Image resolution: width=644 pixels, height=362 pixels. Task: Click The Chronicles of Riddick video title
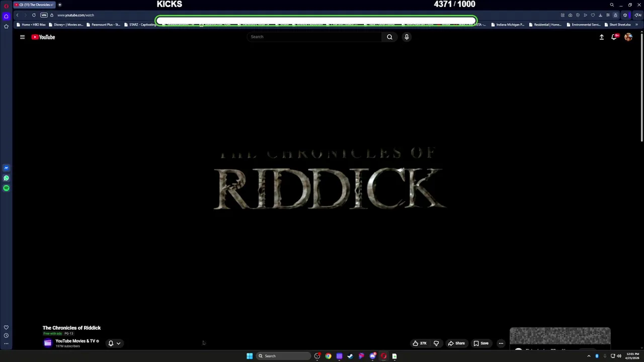pyautogui.click(x=71, y=328)
